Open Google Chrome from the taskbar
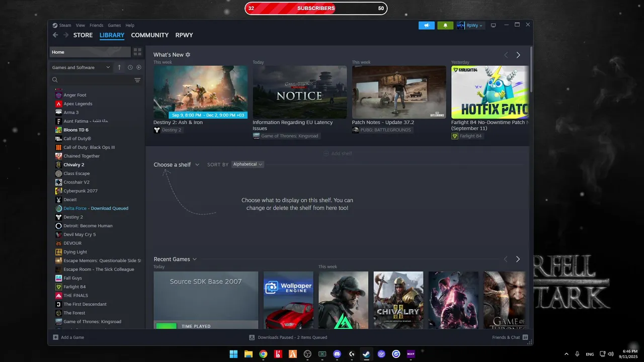This screenshot has width=644, height=362. [x=263, y=354]
